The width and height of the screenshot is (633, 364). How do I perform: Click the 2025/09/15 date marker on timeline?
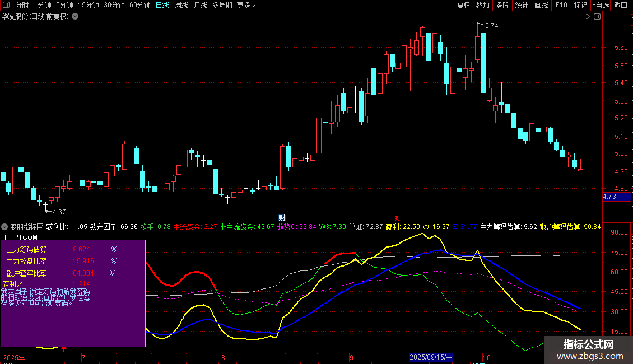(431, 357)
